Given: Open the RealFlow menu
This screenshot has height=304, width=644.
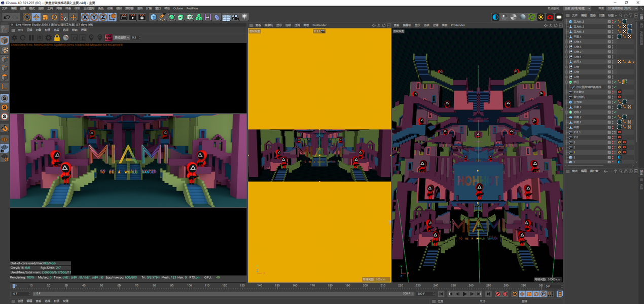Looking at the screenshot, I should pos(193,8).
